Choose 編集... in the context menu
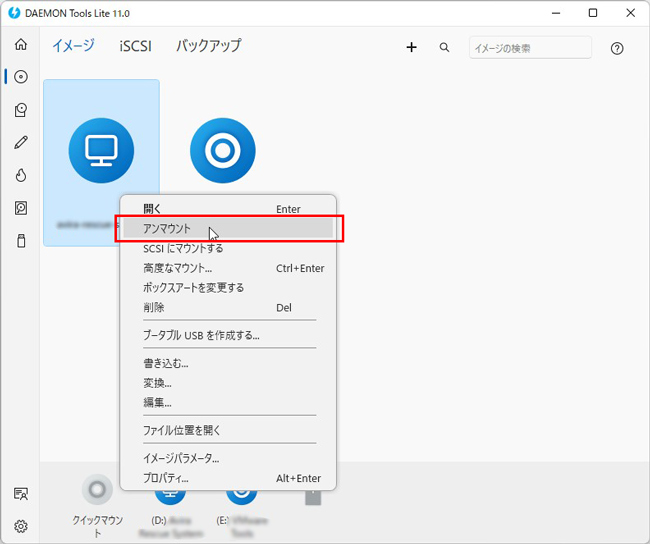Image resolution: width=650 pixels, height=544 pixels. coord(228,402)
